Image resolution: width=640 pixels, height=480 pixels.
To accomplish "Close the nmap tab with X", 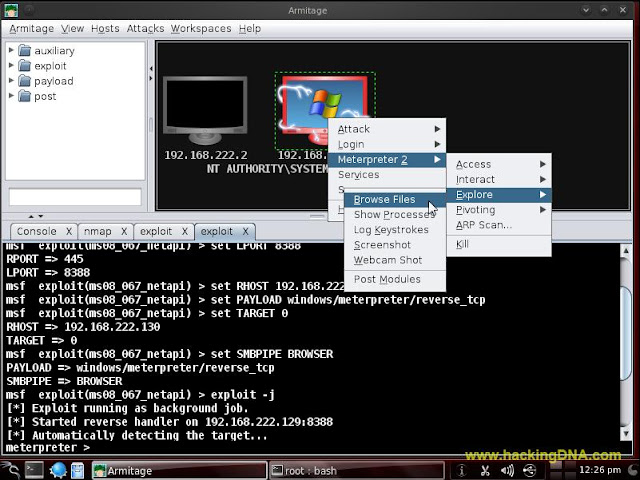I will 124,231.
